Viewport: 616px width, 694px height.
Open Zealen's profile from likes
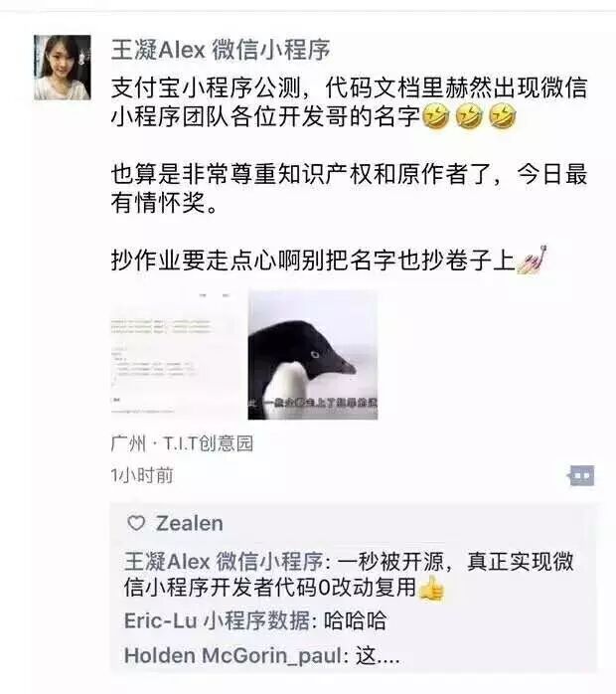point(189,524)
